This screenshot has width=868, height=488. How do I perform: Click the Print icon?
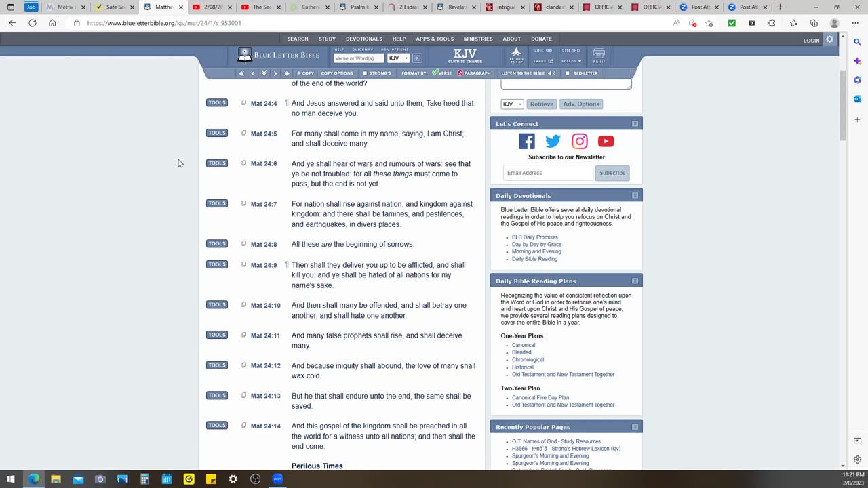coord(599,56)
